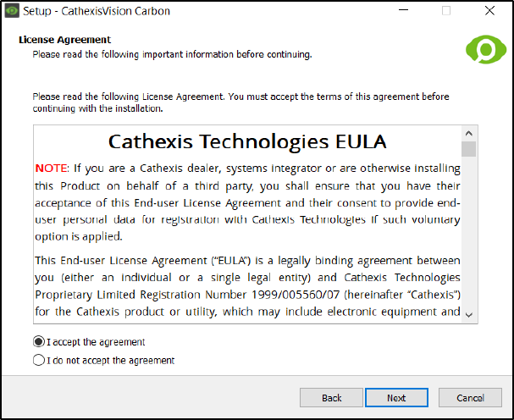The width and height of the screenshot is (514, 420).
Task: Select the I do not accept radio button
Action: (39, 360)
